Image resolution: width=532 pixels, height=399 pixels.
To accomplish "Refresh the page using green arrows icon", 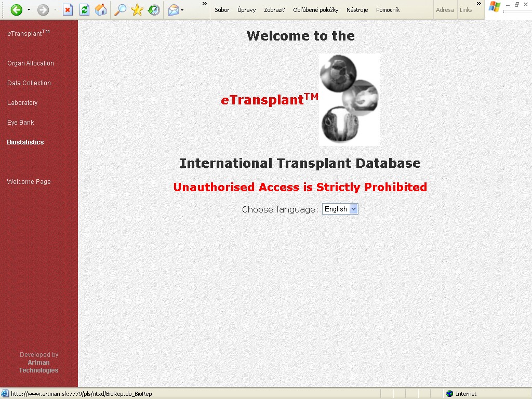I will [x=84, y=10].
